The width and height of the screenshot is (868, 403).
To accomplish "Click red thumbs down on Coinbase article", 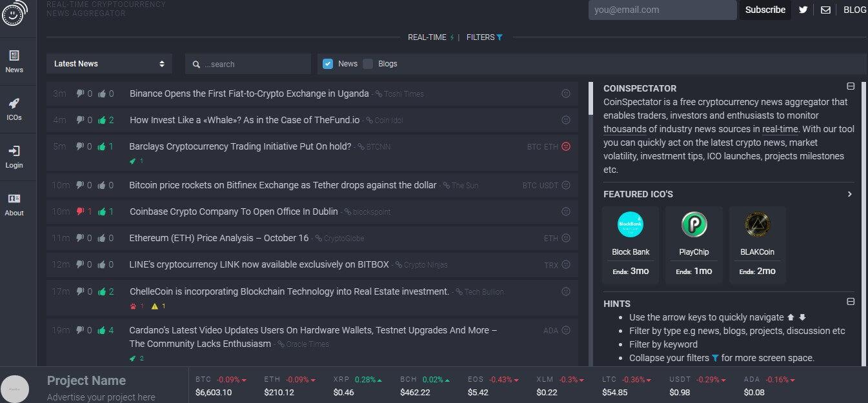I will pyautogui.click(x=81, y=211).
